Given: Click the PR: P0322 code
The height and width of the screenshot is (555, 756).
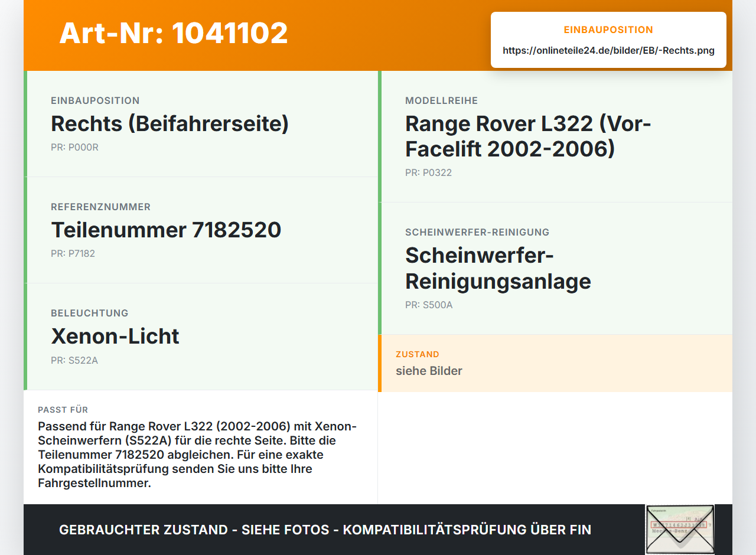Looking at the screenshot, I should click(429, 173).
